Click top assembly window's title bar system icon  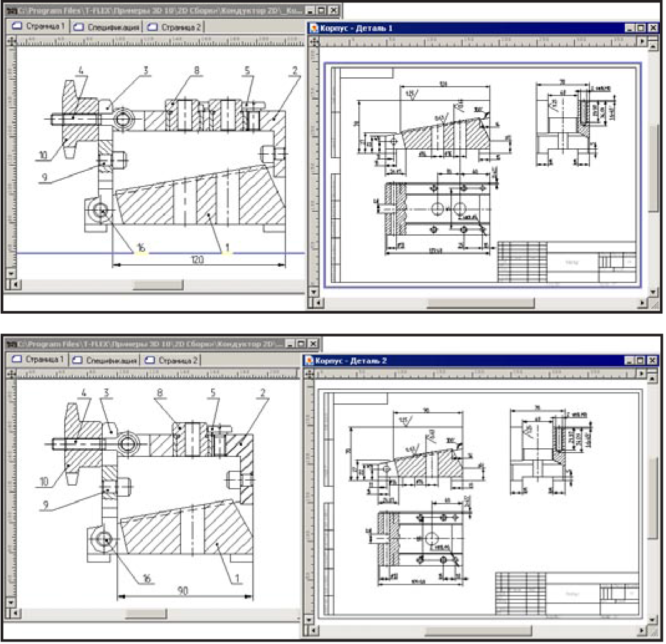coord(11,11)
